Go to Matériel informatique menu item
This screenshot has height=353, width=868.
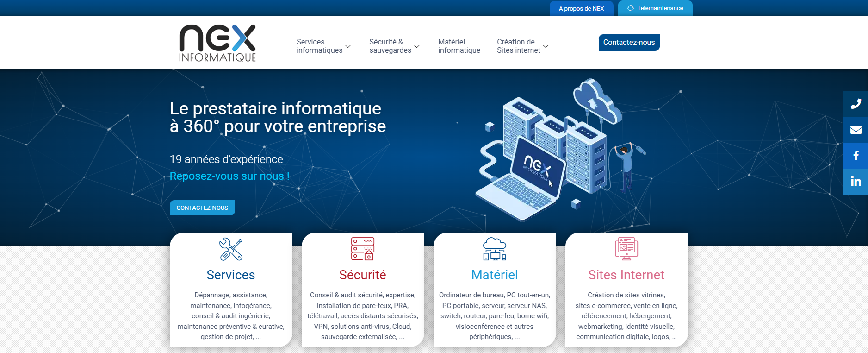459,46
